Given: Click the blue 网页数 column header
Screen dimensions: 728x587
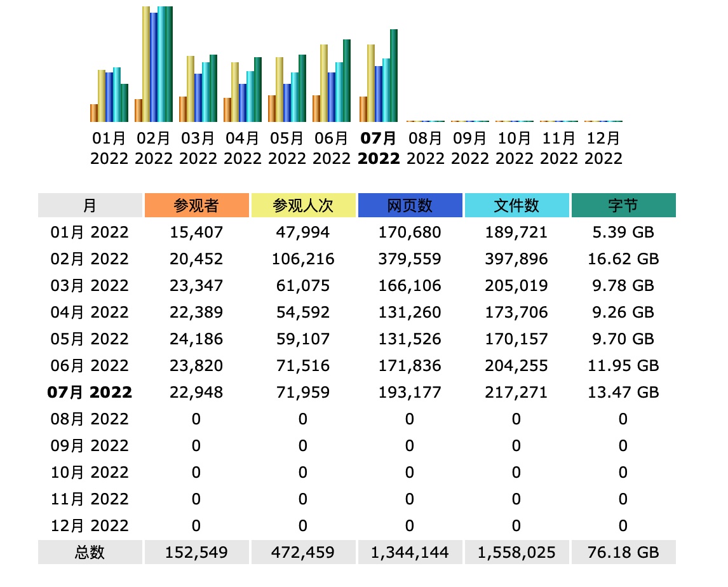Looking at the screenshot, I should (410, 206).
